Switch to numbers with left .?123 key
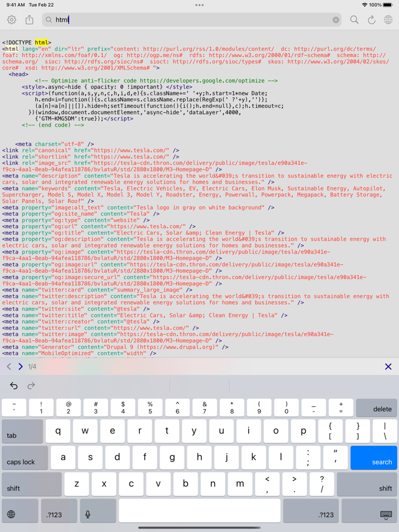 click(59, 511)
